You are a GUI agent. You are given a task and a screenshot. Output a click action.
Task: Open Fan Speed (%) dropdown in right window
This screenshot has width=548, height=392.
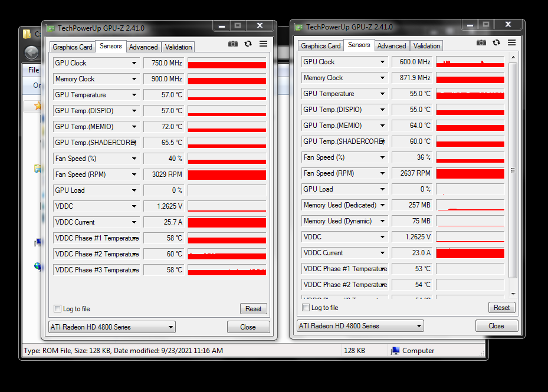click(x=382, y=157)
